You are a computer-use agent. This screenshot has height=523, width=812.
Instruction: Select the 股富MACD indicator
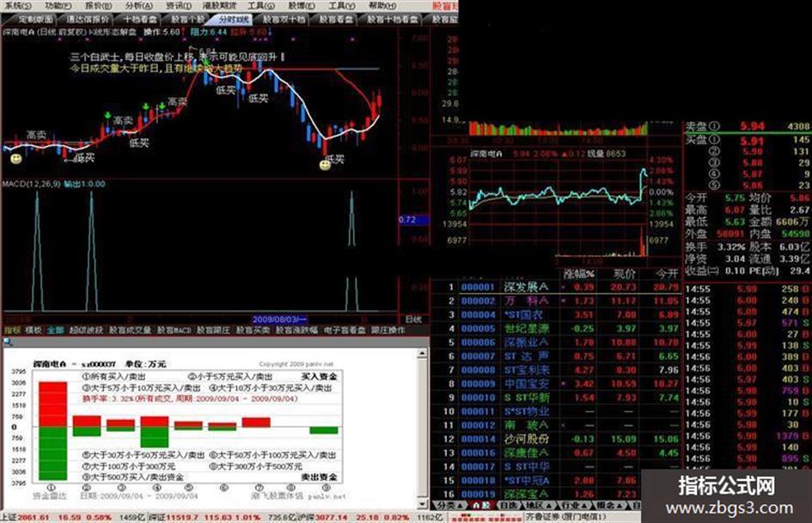click(x=174, y=330)
